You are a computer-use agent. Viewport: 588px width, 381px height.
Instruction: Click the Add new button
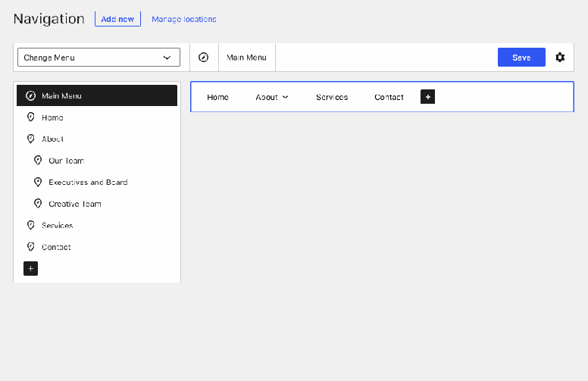coord(117,19)
